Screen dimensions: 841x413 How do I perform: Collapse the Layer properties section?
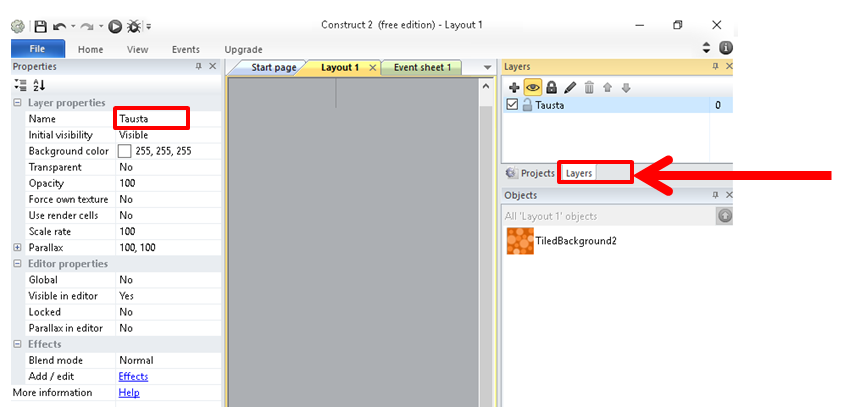click(x=17, y=103)
